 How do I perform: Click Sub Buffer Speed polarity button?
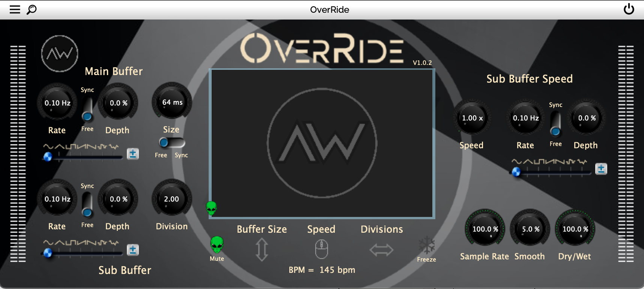[x=601, y=169]
